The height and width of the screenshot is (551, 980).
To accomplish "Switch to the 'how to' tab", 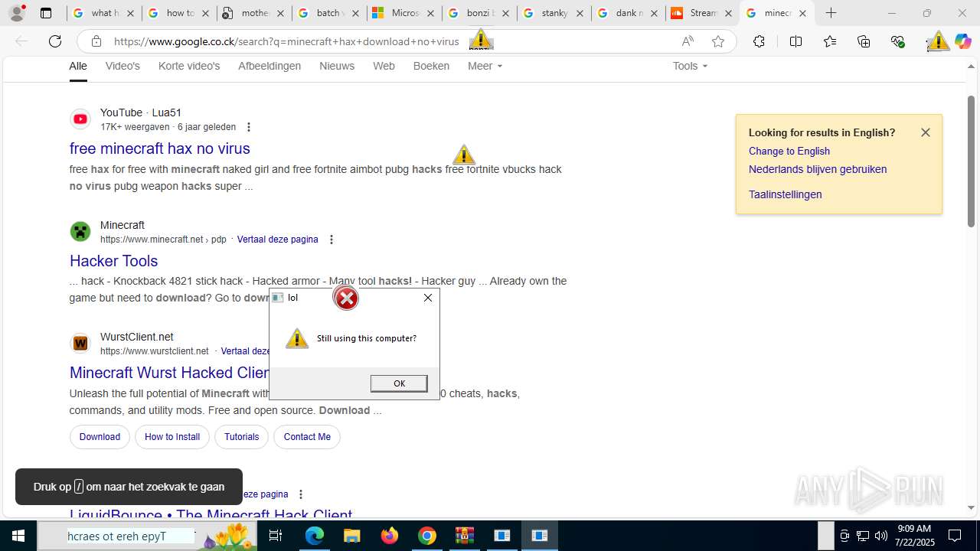I will coord(178,13).
